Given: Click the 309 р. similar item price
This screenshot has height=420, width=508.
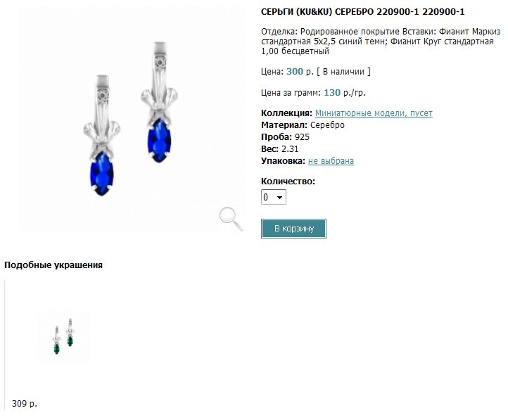Looking at the screenshot, I should (25, 404).
